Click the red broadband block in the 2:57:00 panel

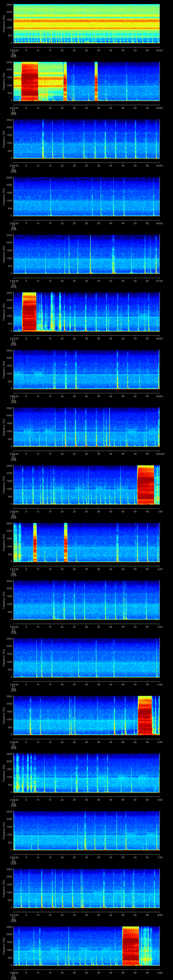click(x=29, y=312)
